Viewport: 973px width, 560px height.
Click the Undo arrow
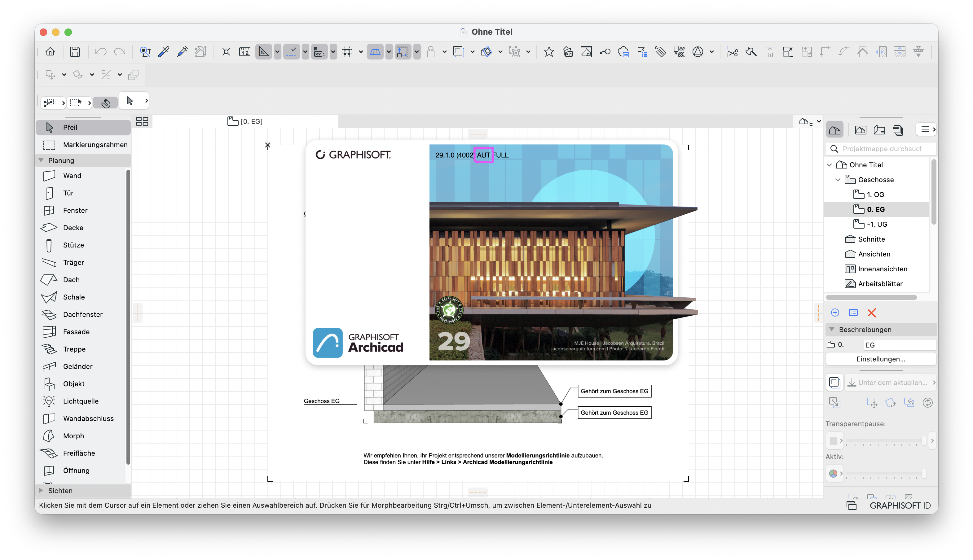tap(101, 51)
